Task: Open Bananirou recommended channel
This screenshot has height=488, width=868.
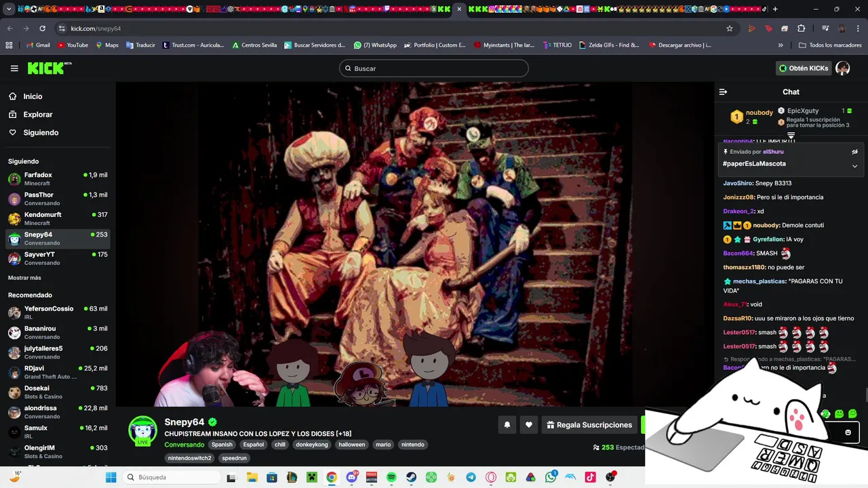Action: pos(58,332)
